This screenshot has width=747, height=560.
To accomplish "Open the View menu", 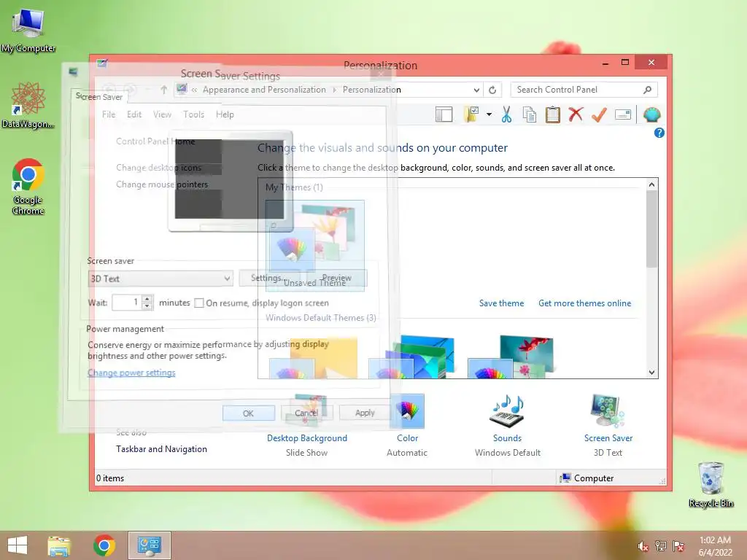I will [x=162, y=114].
